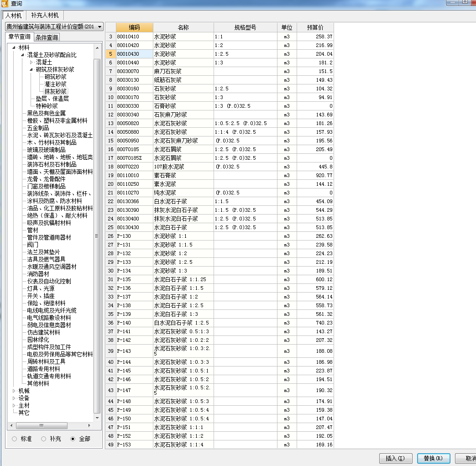
Task: Select code cell 80010430
Action: [134, 54]
